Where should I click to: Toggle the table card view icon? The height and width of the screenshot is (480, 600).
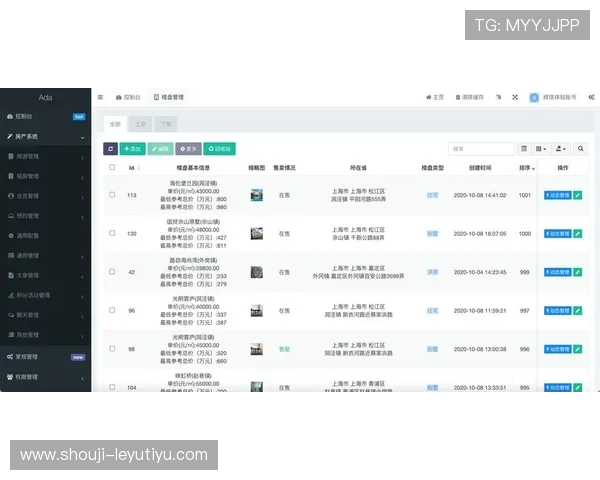pyautogui.click(x=524, y=149)
